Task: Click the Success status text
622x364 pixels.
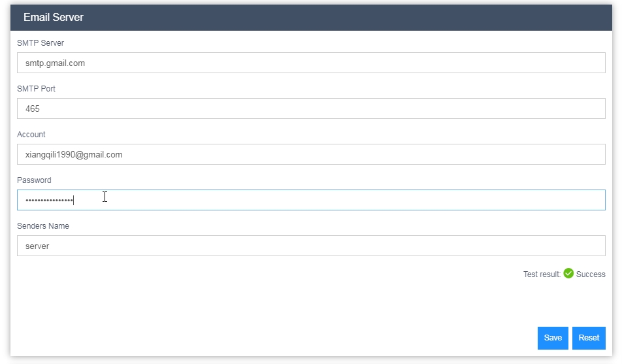Action: coord(591,274)
